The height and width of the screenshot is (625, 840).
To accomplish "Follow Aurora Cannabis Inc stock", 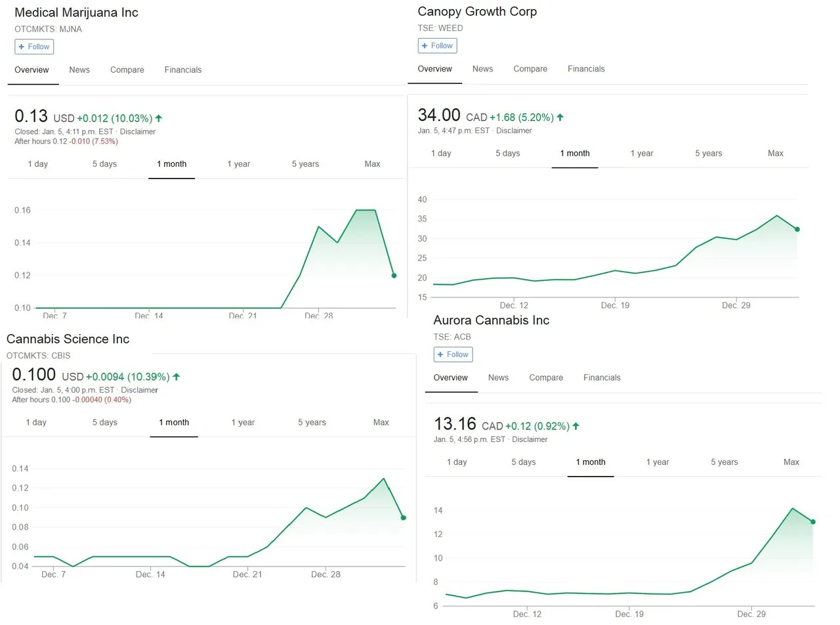I will pos(453,354).
